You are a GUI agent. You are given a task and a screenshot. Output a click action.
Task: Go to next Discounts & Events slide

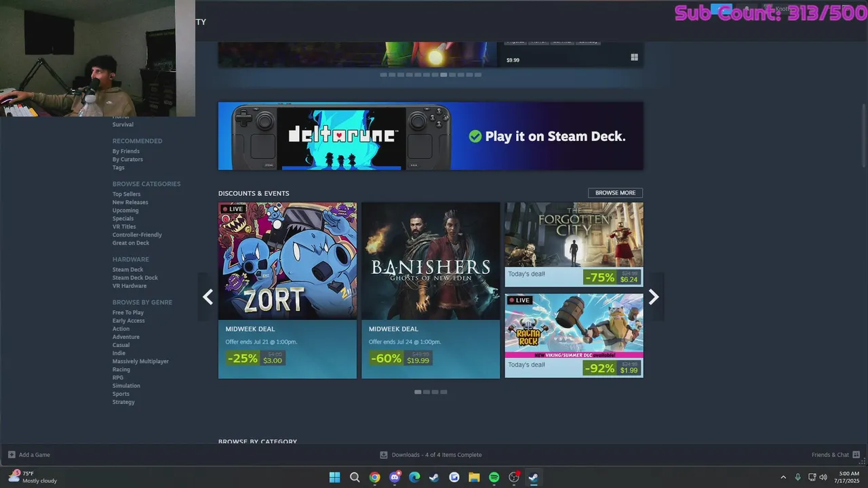pyautogui.click(x=654, y=297)
